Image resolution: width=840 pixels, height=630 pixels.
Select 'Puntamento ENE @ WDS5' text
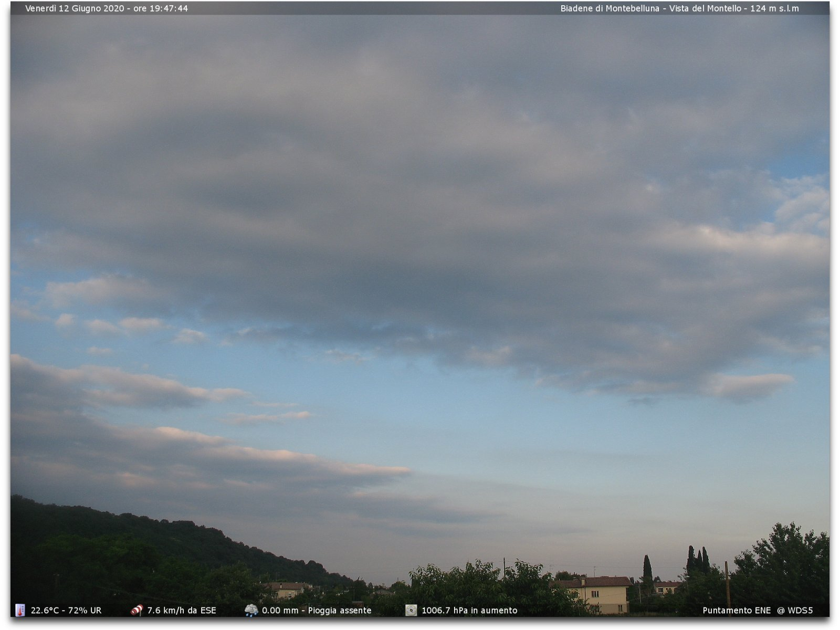coord(758,611)
